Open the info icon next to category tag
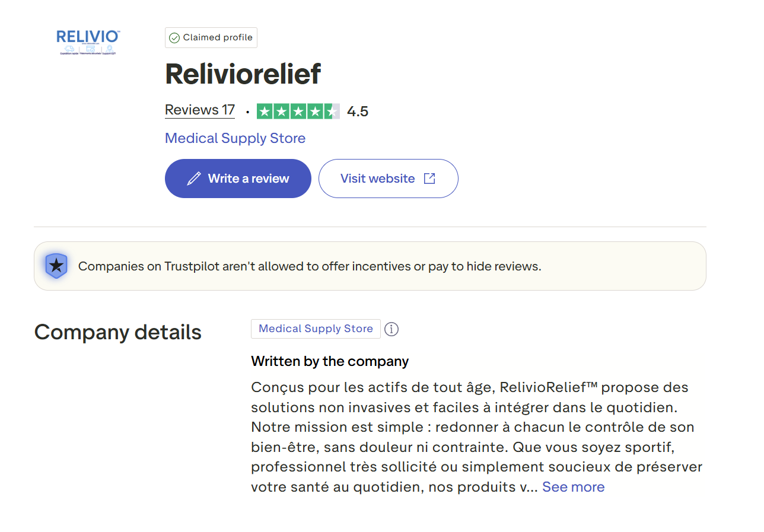Screen dimensions: 764x532 point(391,329)
